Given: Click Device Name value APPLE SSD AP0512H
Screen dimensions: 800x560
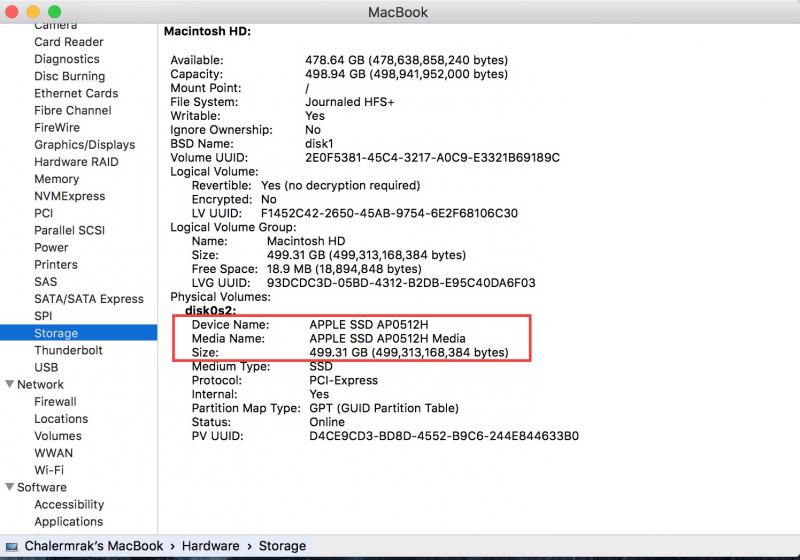Looking at the screenshot, I should coord(368,324).
